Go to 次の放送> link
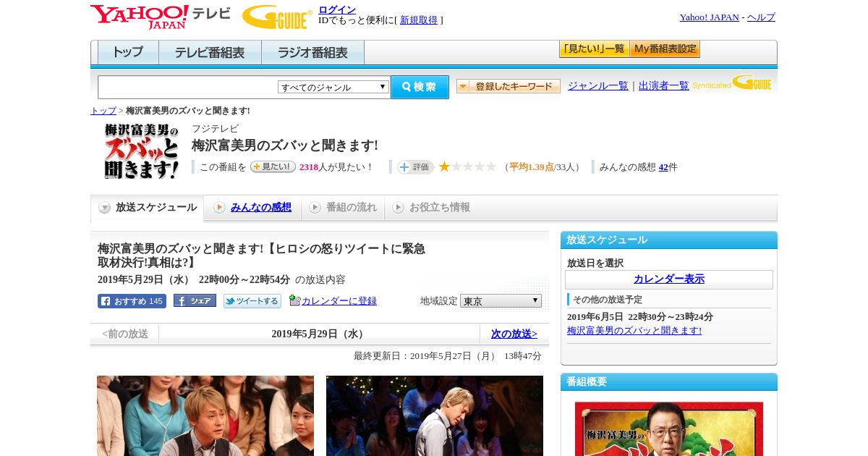The width and height of the screenshot is (868, 456). [x=514, y=334]
